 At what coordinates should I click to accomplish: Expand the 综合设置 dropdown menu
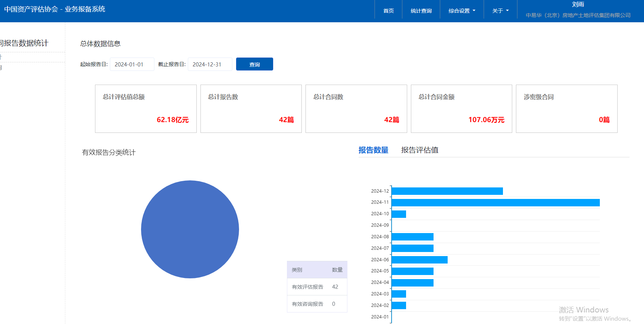pyautogui.click(x=461, y=11)
